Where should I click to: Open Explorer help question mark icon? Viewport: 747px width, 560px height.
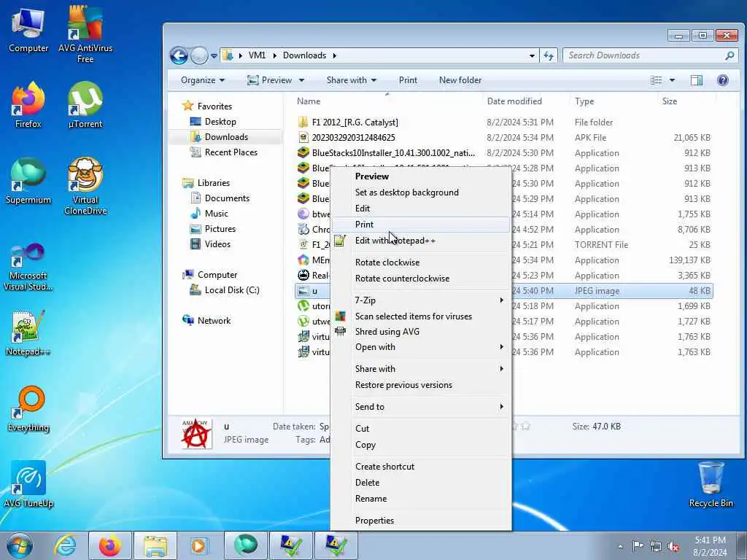pyautogui.click(x=723, y=80)
